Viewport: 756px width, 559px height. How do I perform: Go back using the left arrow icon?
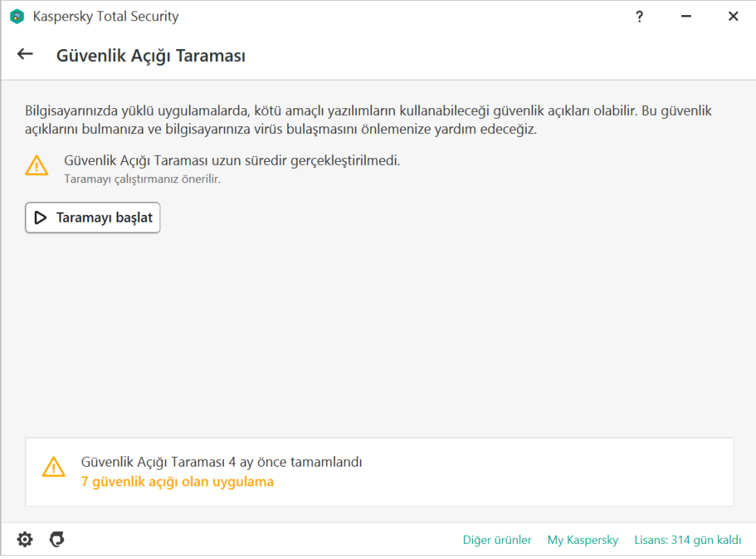click(x=25, y=54)
